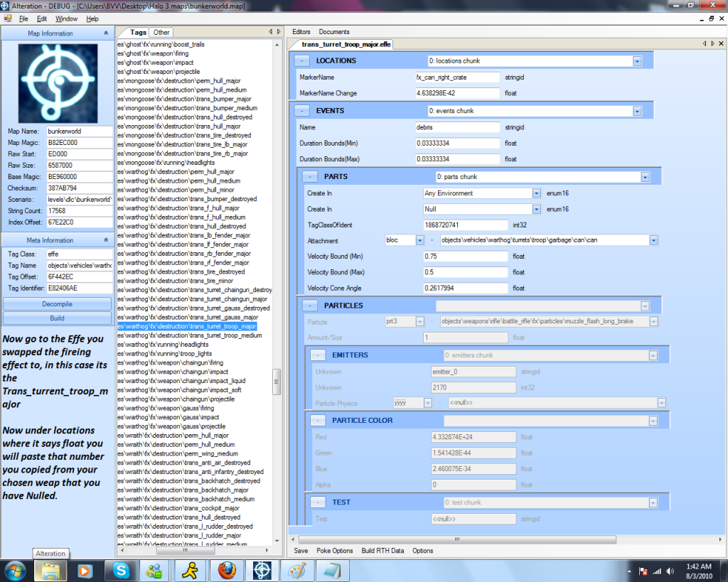The width and height of the screenshot is (728, 582).
Task: Switch to Alteration taskbar icon
Action: pos(262,571)
